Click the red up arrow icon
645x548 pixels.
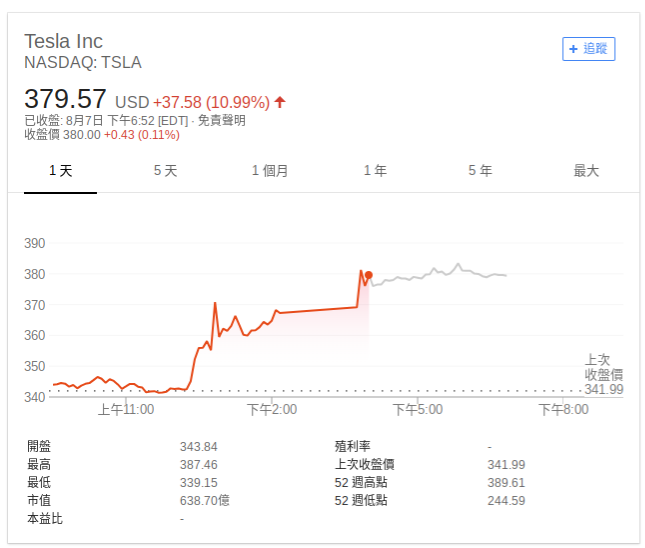pos(280,102)
